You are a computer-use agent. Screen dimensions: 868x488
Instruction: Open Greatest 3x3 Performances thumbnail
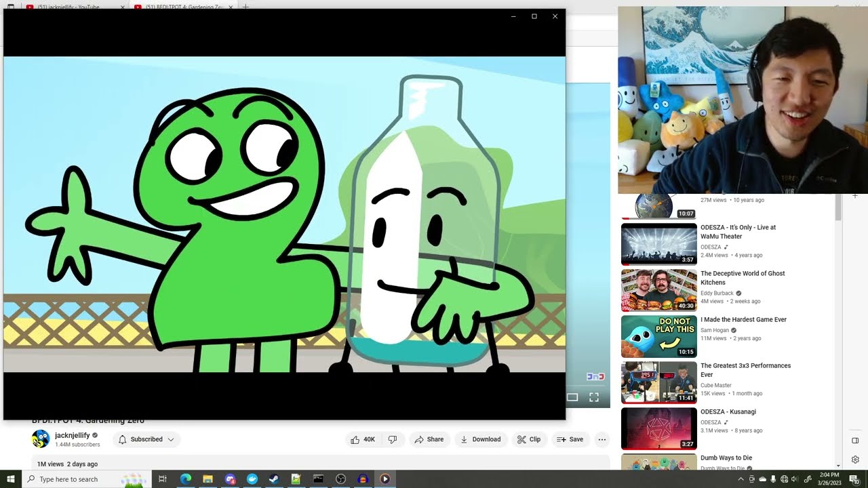pyautogui.click(x=659, y=382)
